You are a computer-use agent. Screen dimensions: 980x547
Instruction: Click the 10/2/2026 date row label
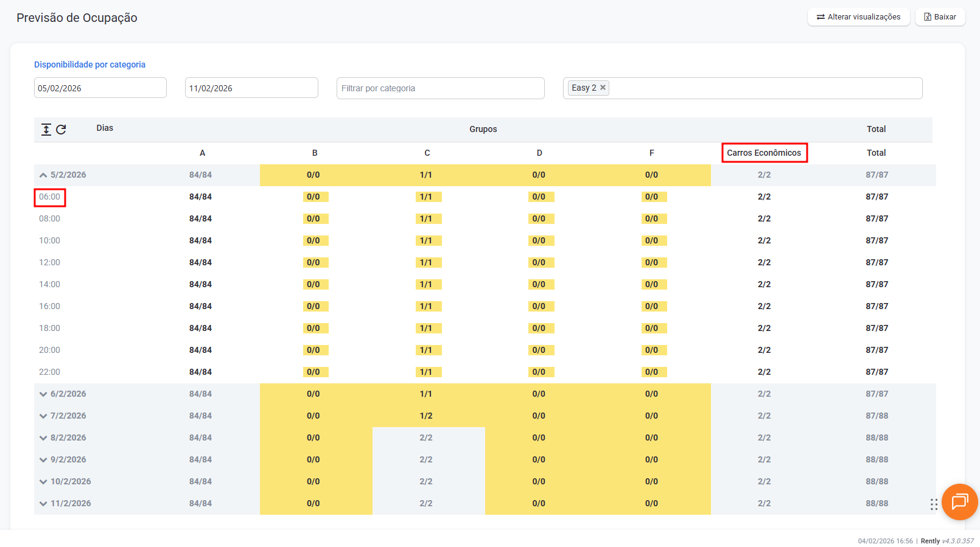pos(71,482)
